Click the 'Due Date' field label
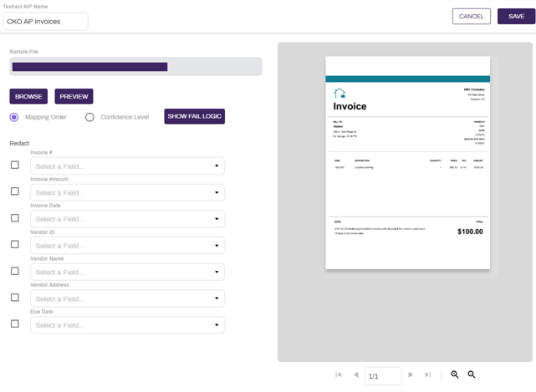This screenshot has height=392, width=536. [42, 312]
